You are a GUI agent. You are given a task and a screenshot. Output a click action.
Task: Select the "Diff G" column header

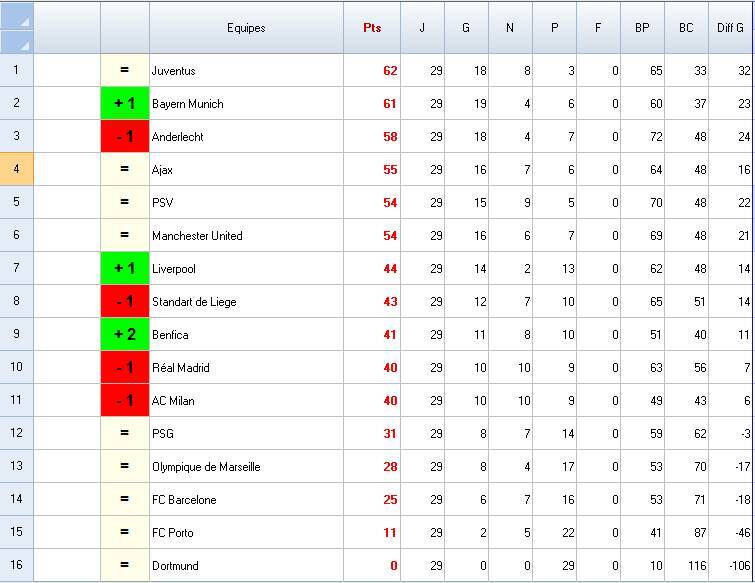pos(731,28)
